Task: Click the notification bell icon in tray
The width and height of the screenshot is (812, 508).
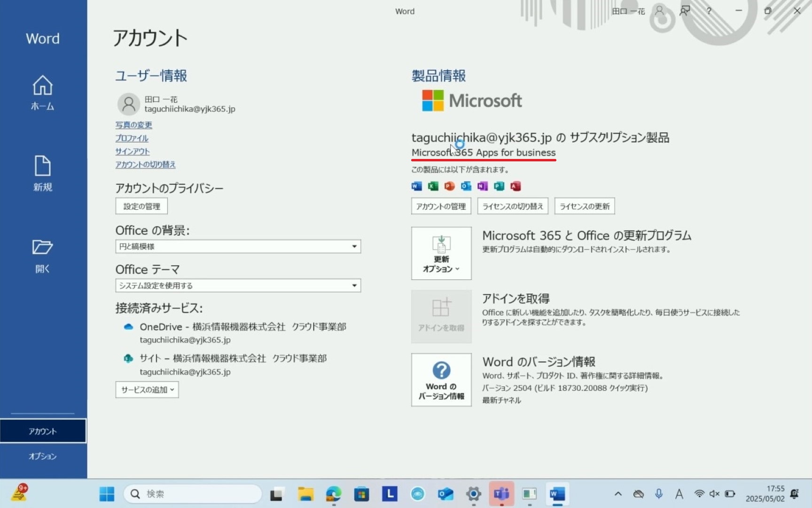Action: pos(795,494)
